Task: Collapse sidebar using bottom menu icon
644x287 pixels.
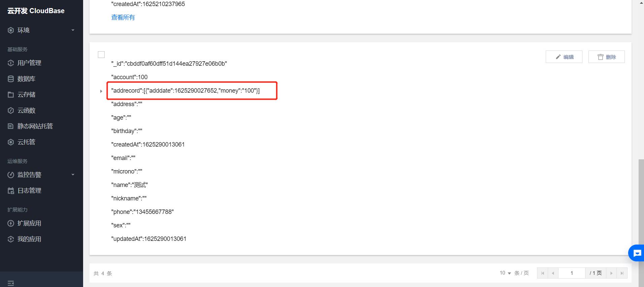Action: (11, 283)
